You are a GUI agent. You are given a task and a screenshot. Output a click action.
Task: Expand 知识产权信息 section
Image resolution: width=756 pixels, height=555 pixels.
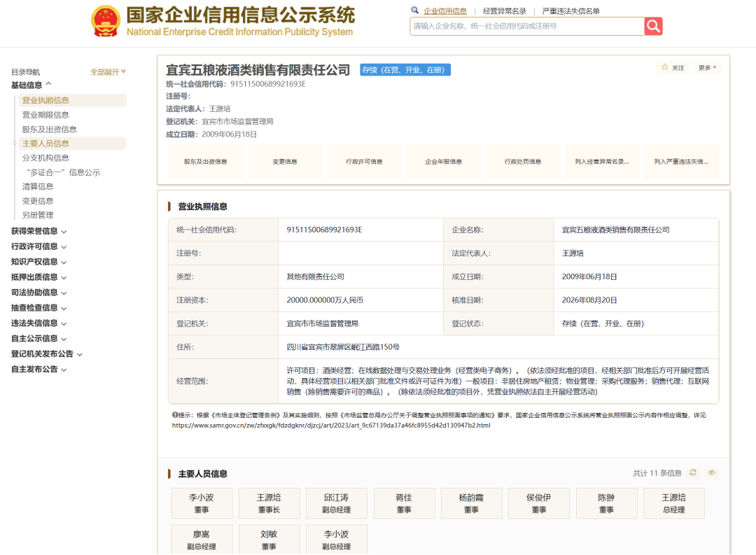coord(38,262)
